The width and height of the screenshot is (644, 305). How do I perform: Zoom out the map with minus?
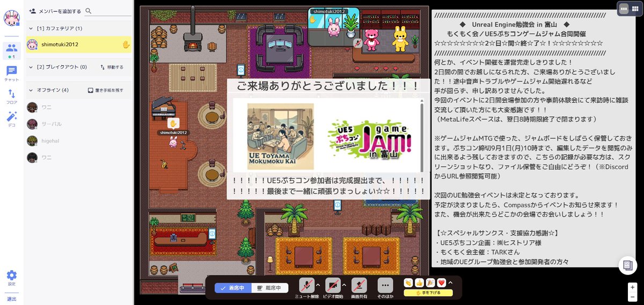coord(633,297)
